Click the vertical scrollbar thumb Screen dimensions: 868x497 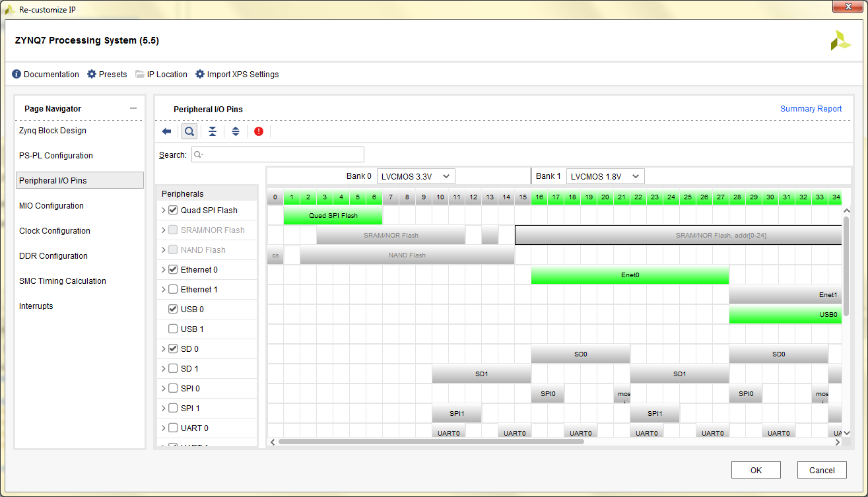tap(847, 266)
